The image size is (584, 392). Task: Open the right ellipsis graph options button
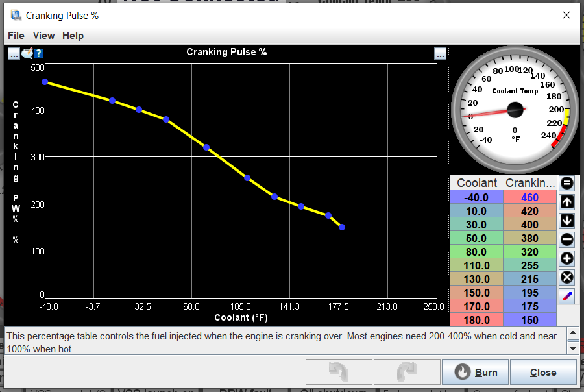click(440, 54)
